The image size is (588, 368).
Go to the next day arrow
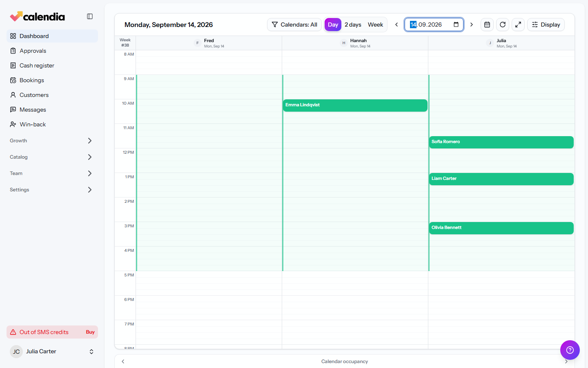pos(472,25)
